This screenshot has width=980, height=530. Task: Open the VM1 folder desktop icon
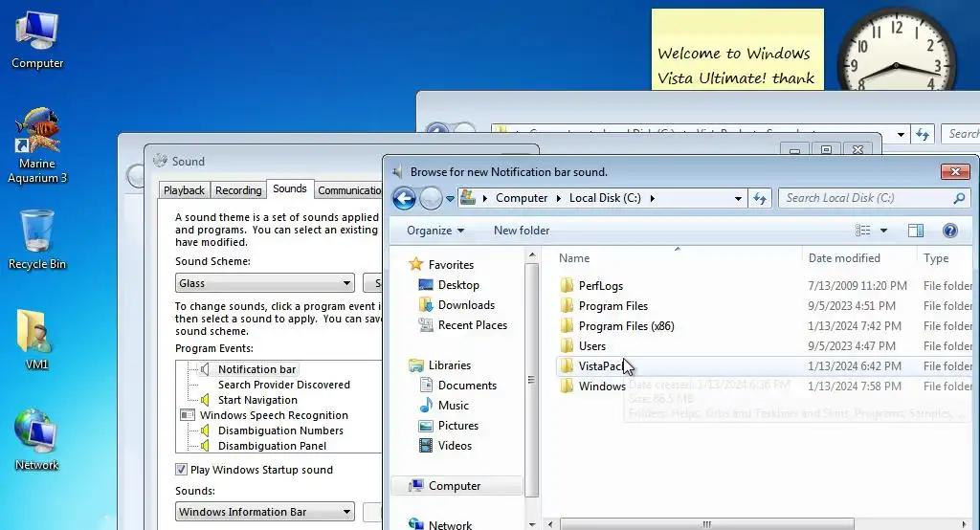36,340
